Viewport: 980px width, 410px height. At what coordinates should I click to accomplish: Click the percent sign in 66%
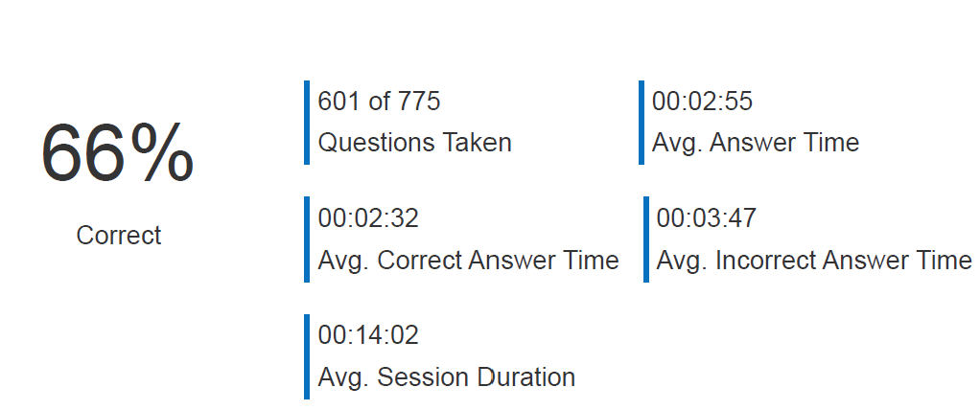tap(162, 153)
